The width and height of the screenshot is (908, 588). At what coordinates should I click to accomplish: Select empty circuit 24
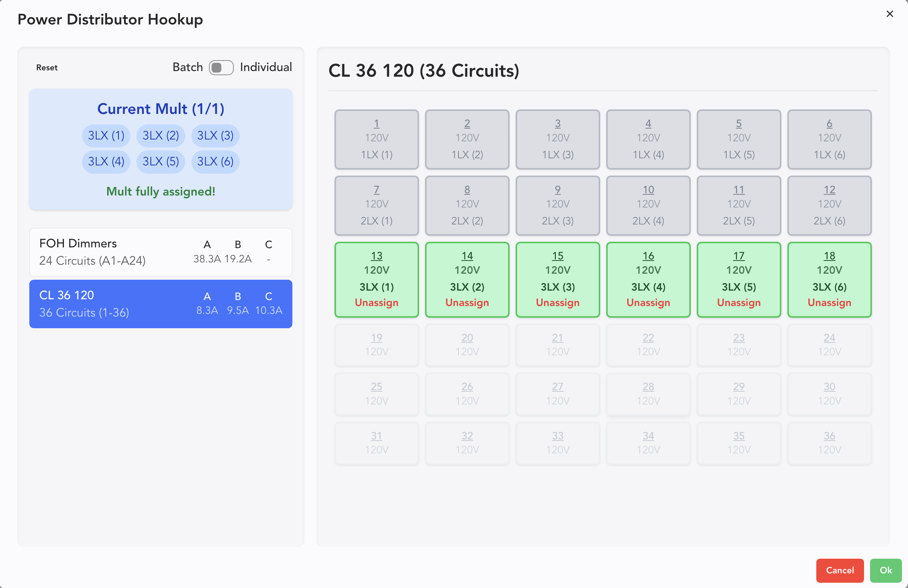click(x=829, y=344)
